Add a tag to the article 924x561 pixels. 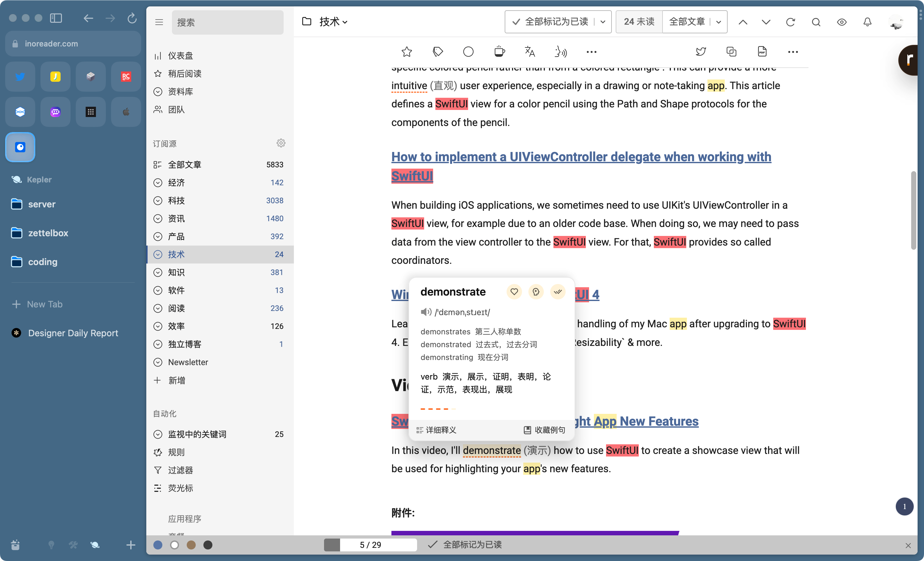tap(438, 52)
